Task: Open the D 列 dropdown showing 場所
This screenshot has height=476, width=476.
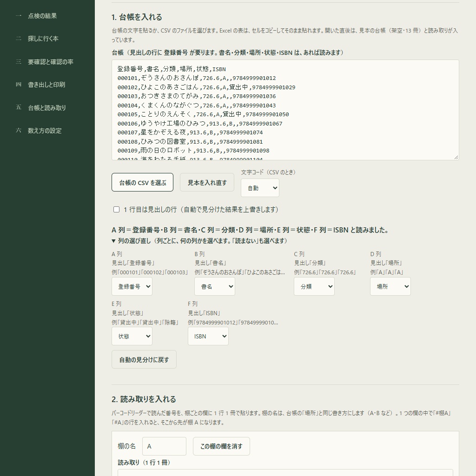Action: pyautogui.click(x=390, y=286)
